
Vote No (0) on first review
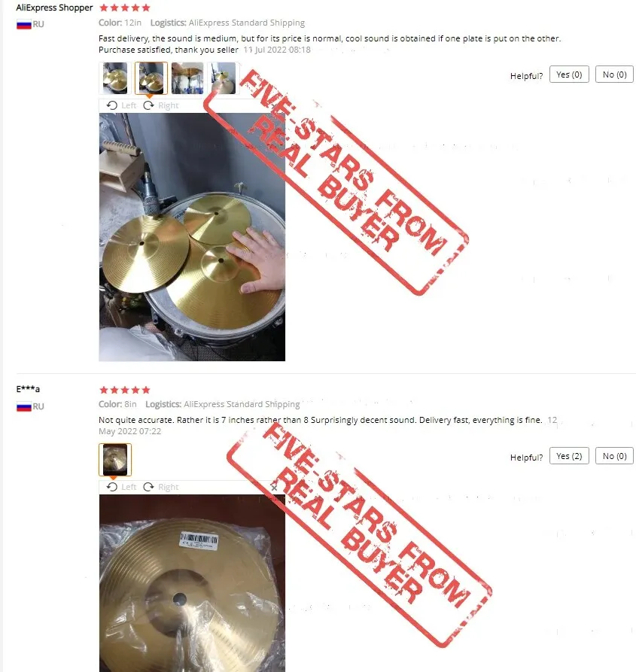click(x=615, y=74)
